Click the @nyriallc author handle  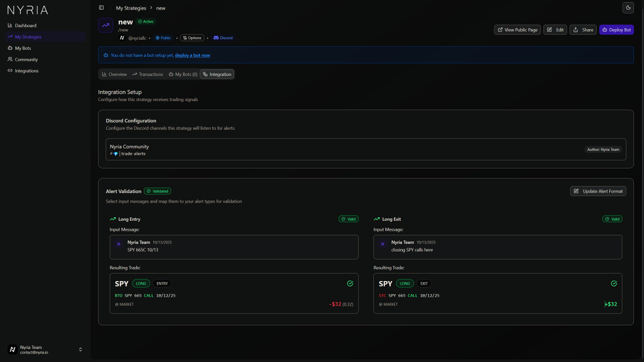tap(136, 38)
